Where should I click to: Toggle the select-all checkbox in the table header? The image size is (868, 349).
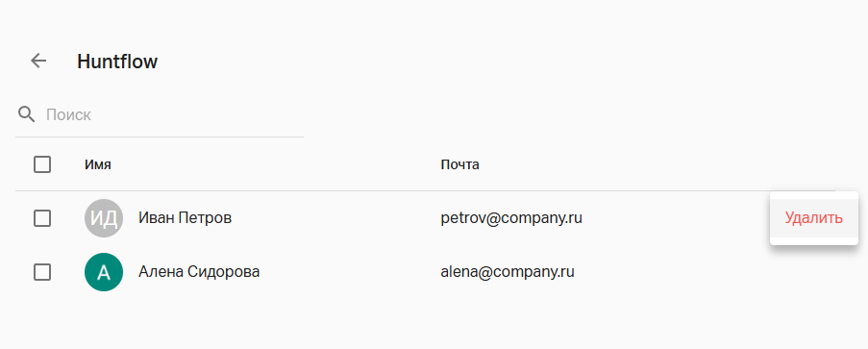[42, 164]
